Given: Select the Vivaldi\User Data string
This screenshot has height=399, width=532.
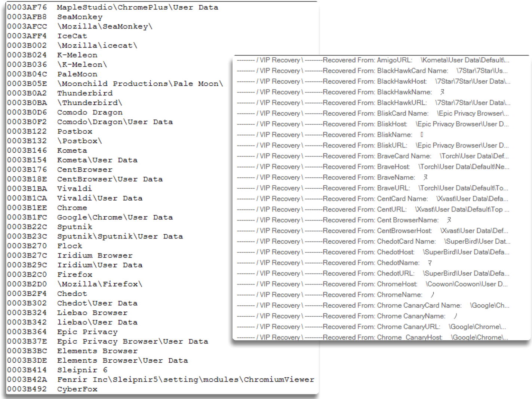Looking at the screenshot, I should pyautogui.click(x=99, y=198).
